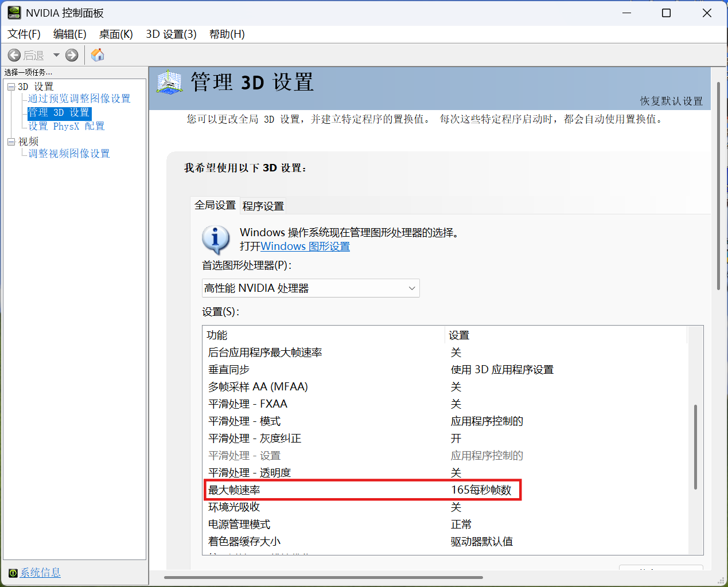Click the 165每秒帧数 value
This screenshot has height=587, width=728.
pyautogui.click(x=481, y=490)
